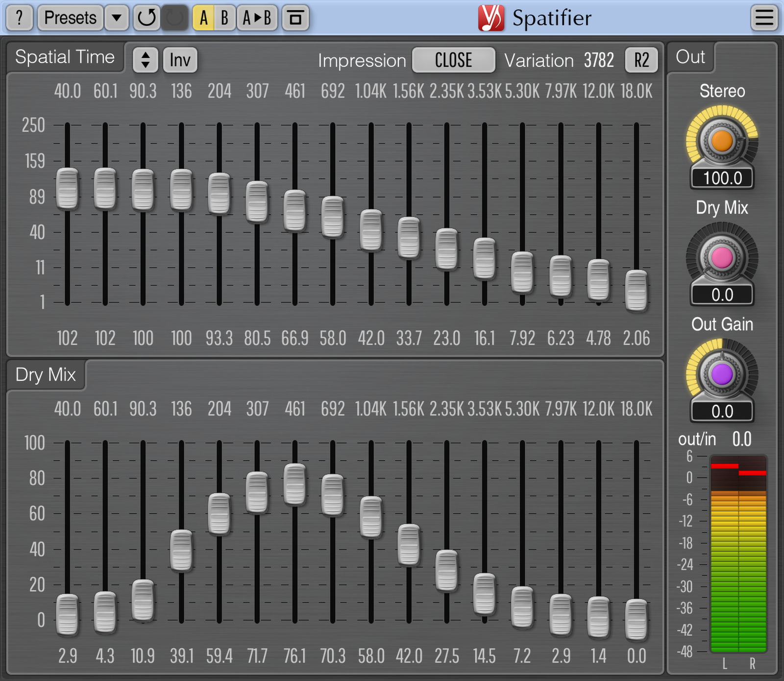Switch to state B
This screenshot has height=681, width=784.
[224, 18]
